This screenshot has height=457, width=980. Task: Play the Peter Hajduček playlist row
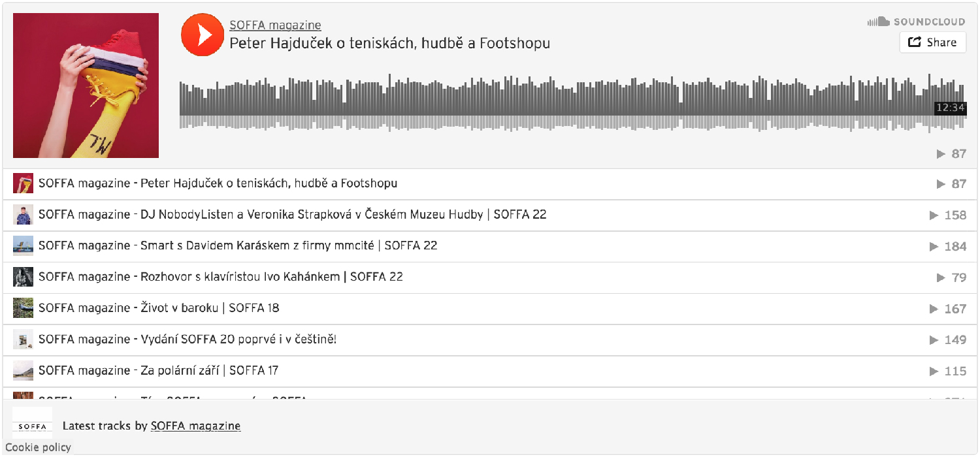pyautogui.click(x=490, y=184)
